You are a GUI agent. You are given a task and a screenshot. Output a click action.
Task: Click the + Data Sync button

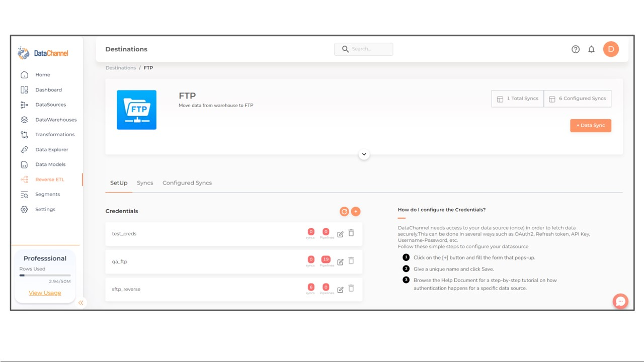pos(591,126)
